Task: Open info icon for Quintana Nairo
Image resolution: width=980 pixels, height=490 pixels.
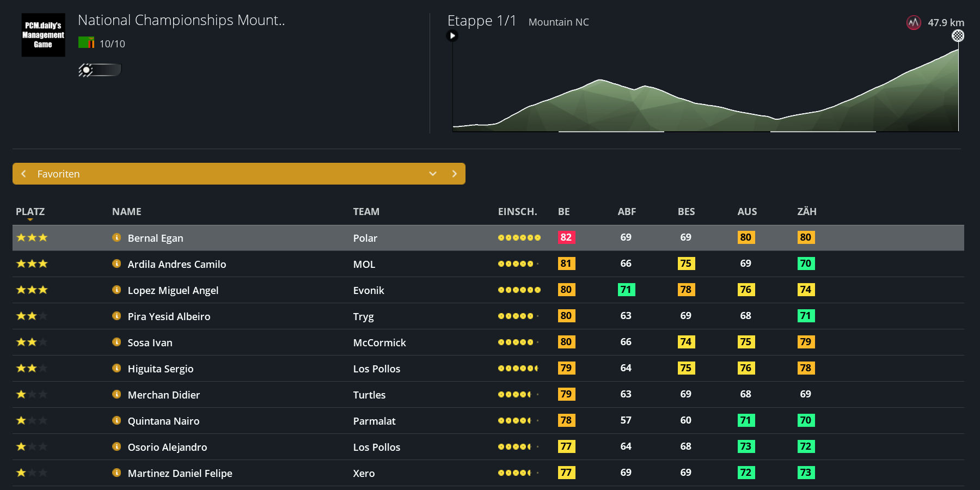Action: pyautogui.click(x=117, y=420)
